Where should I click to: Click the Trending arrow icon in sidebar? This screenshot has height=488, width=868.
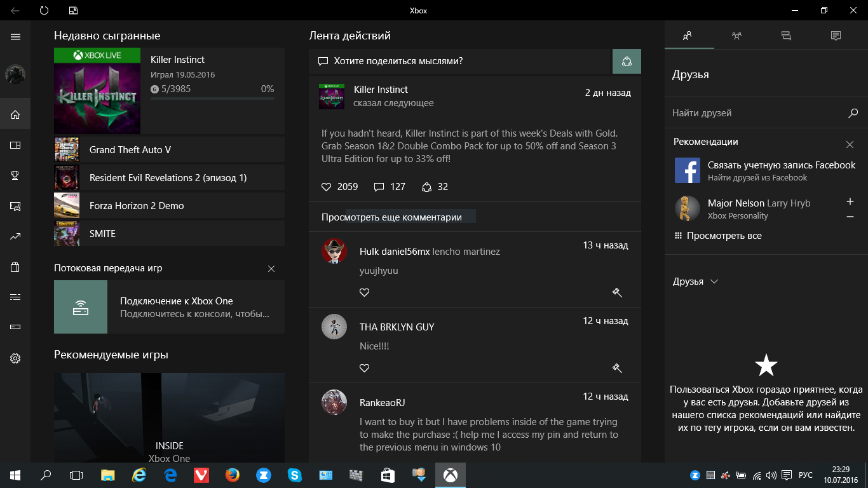(15, 236)
